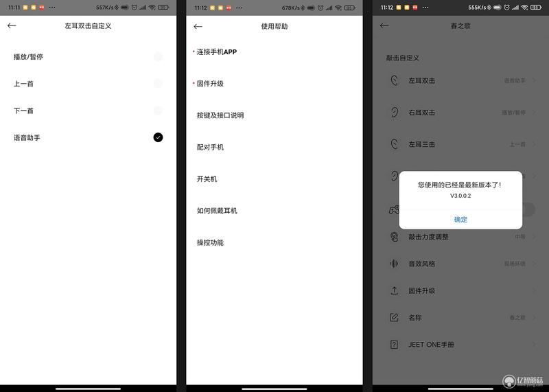
Task: Select the 上一首 radio option
Action: (158, 83)
